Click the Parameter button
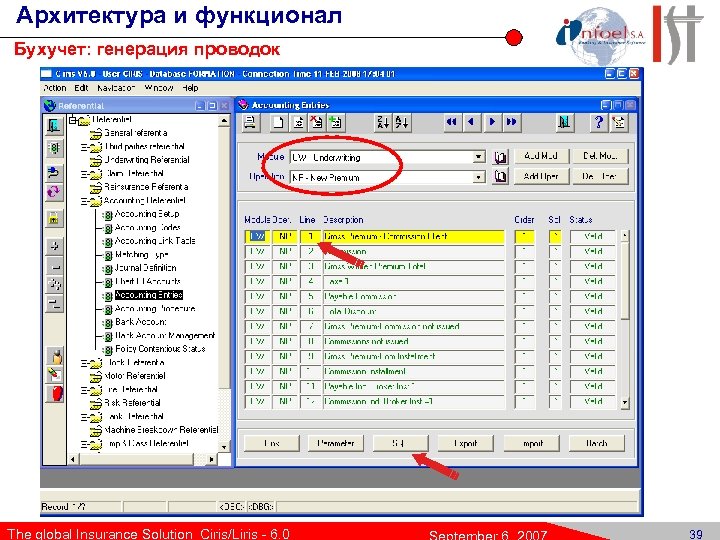 [x=336, y=444]
